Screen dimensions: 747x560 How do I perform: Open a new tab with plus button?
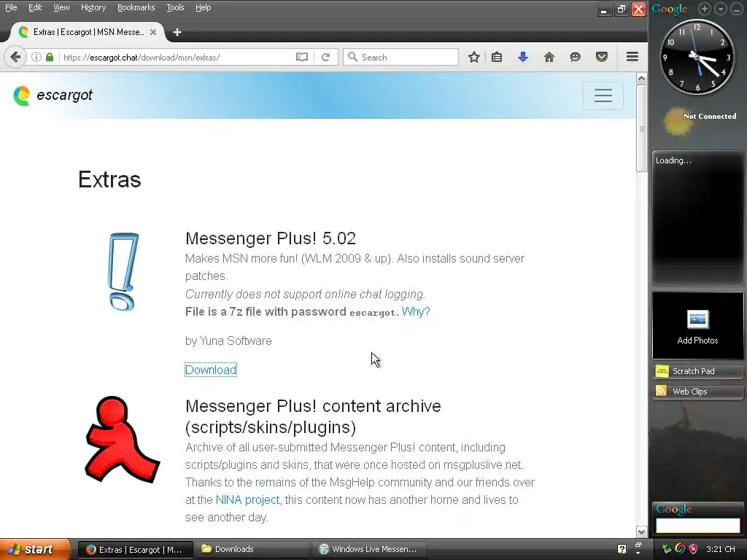[x=177, y=32]
